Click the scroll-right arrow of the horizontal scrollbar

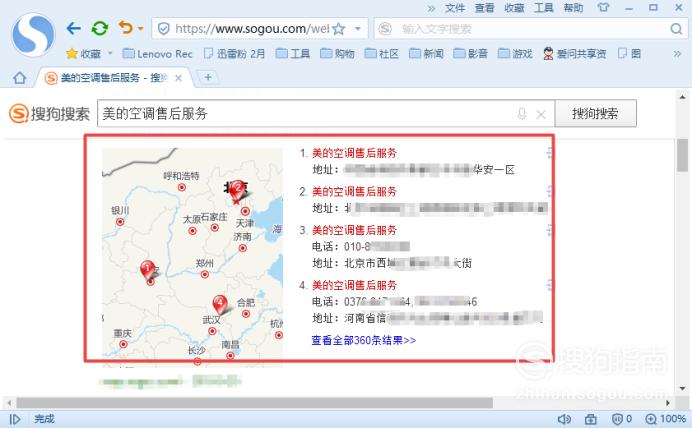pos(668,402)
